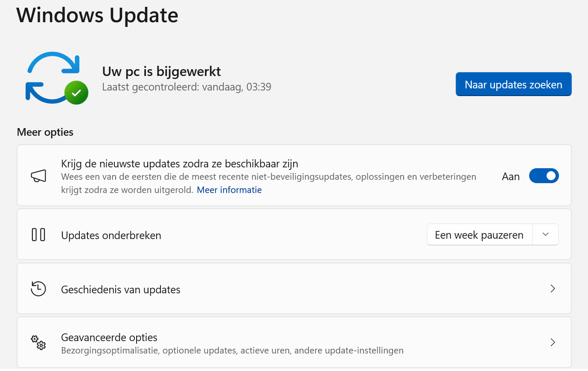Click the Updates onderbreken row

213,234
